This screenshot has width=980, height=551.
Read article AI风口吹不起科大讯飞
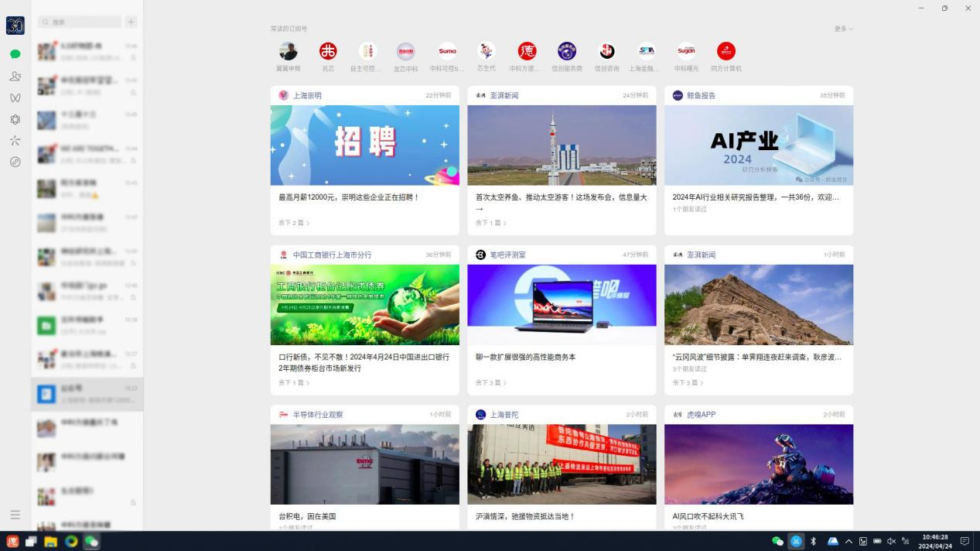click(708, 516)
